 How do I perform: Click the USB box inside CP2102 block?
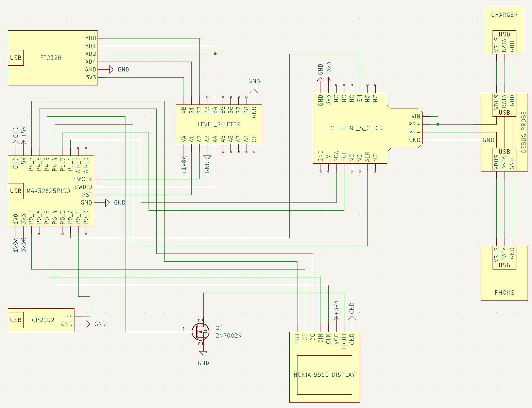pyautogui.click(x=16, y=320)
